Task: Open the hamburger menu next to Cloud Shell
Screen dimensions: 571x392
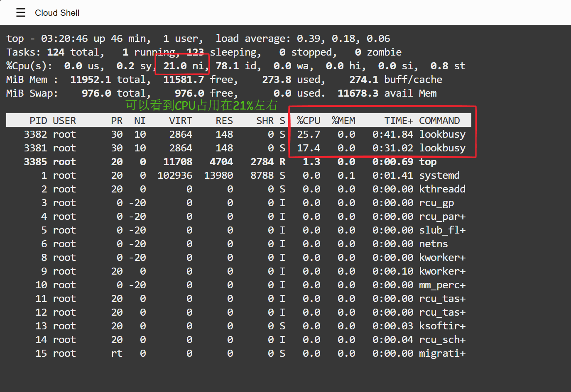Action: tap(21, 13)
